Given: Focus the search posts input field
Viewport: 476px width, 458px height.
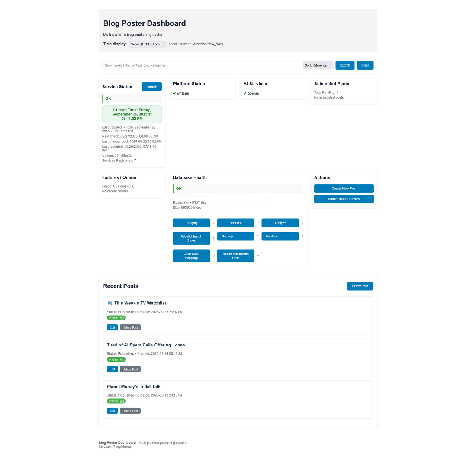Looking at the screenshot, I should 201,65.
